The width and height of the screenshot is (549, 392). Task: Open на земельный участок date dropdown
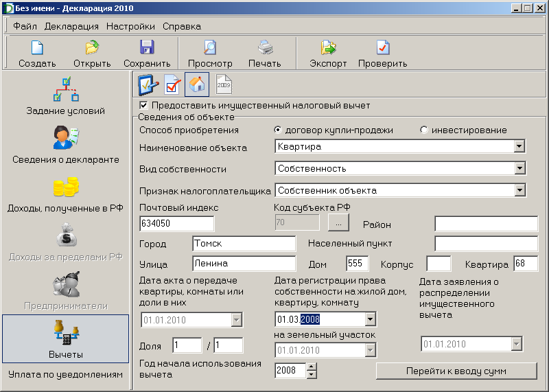coord(371,350)
